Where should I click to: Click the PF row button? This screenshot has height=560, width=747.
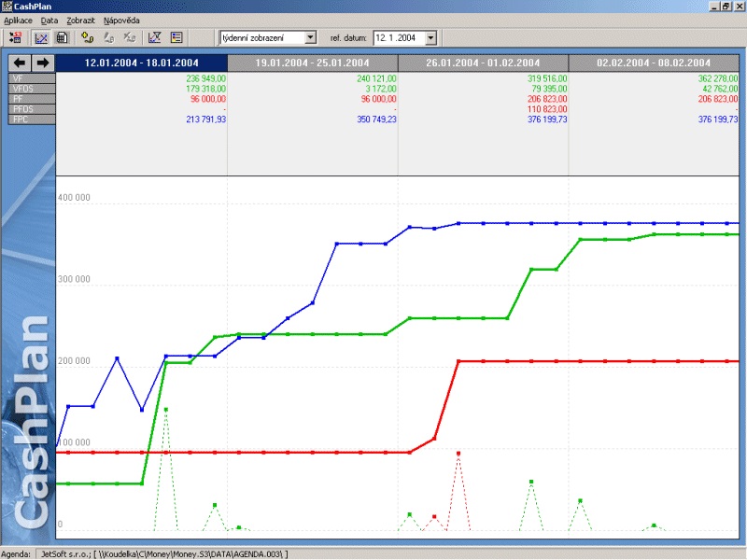click(x=32, y=99)
